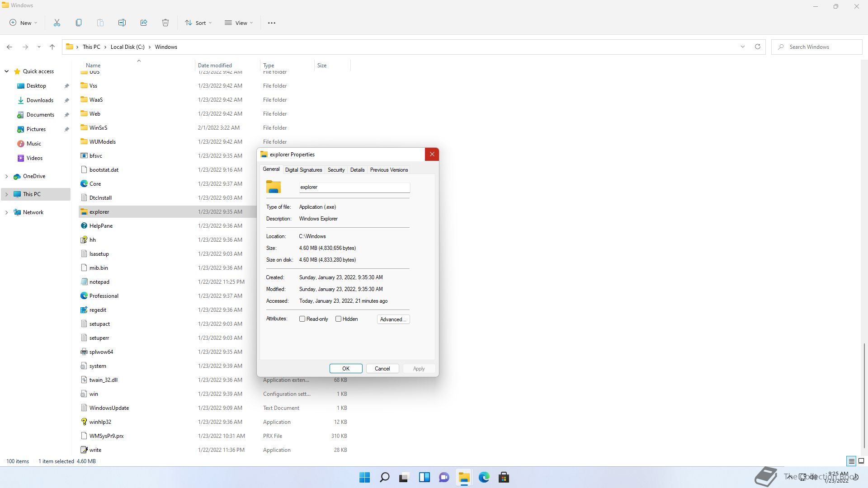Image resolution: width=868 pixels, height=488 pixels.
Task: Expand the This PC tree node
Action: point(6,194)
